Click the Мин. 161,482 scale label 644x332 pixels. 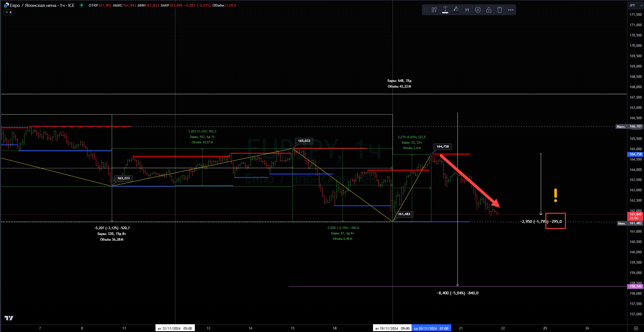click(630, 223)
